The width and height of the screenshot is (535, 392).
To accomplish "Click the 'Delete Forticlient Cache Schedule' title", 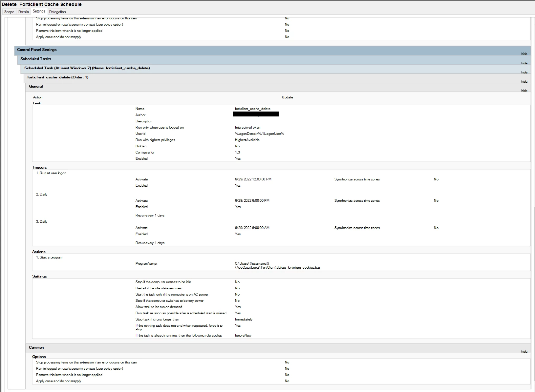I will [42, 4].
